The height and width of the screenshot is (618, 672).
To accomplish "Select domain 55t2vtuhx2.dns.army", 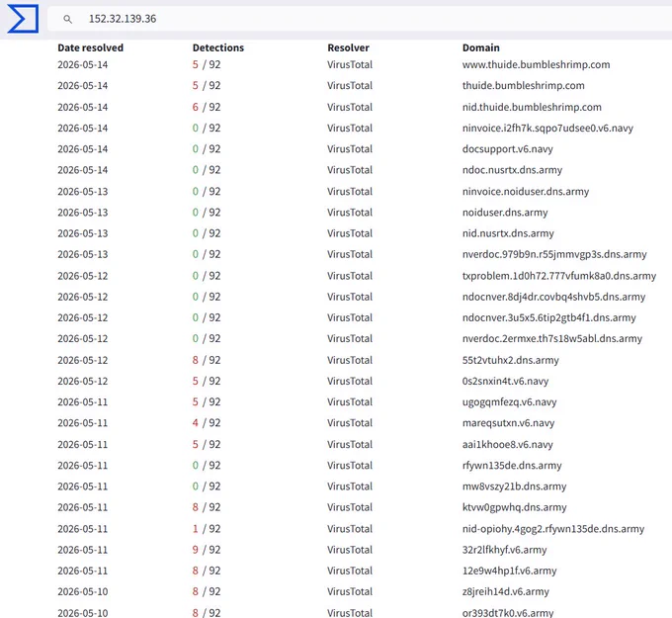I will coord(511,361).
